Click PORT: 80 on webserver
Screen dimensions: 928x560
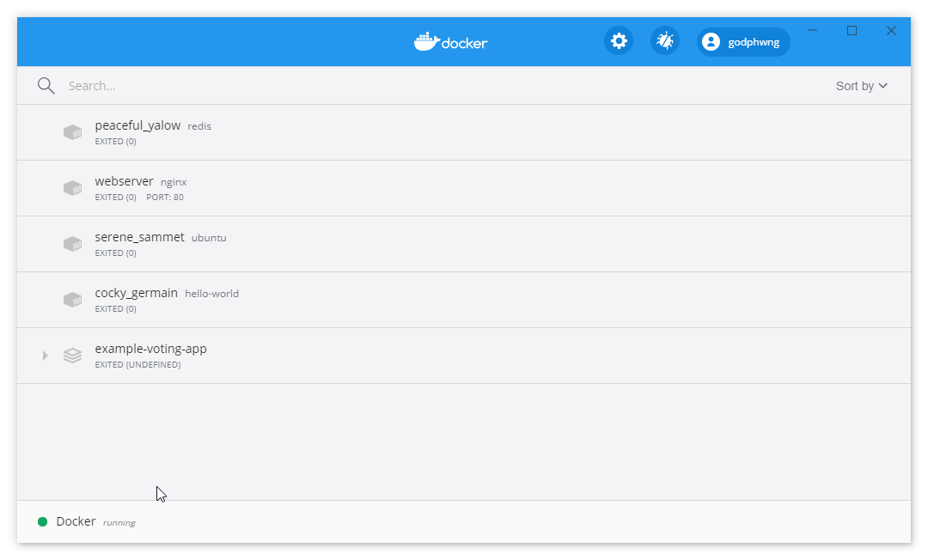(165, 198)
